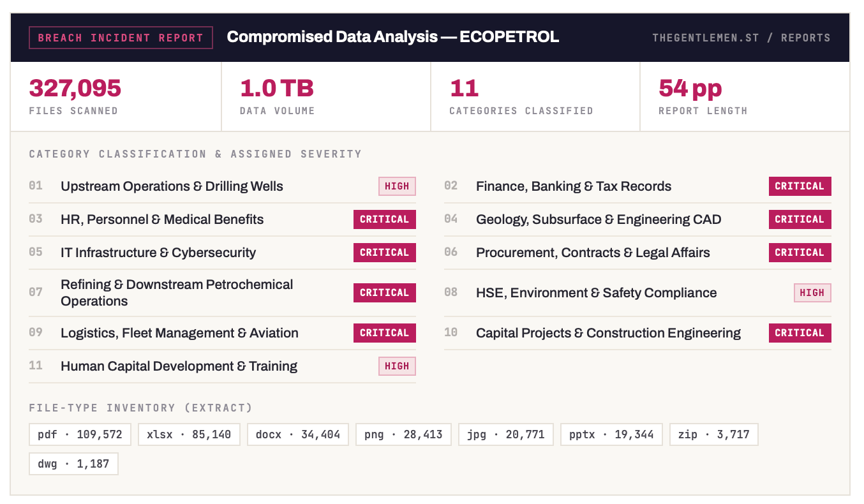
Task: Click category number 06
Action: [x=451, y=252]
